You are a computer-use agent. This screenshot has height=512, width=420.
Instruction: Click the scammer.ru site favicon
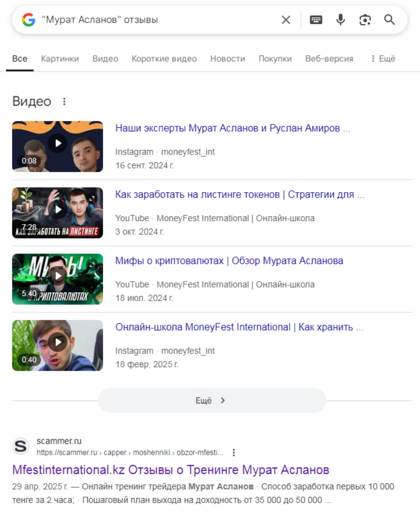pos(21,446)
